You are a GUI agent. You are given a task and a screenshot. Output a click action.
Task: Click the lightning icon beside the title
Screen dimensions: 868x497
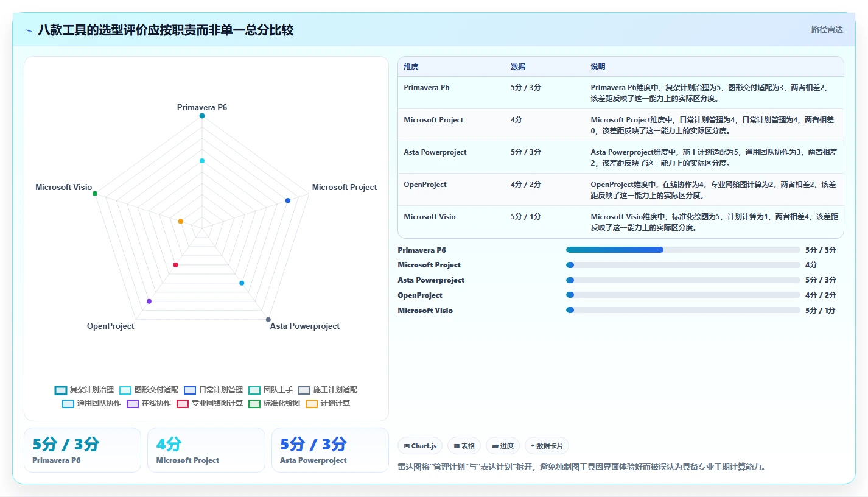click(29, 30)
